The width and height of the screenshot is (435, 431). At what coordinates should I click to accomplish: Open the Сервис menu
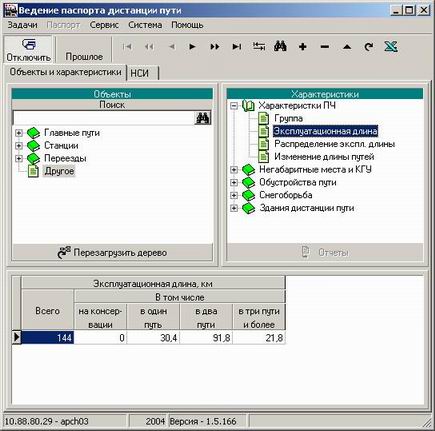(x=104, y=25)
